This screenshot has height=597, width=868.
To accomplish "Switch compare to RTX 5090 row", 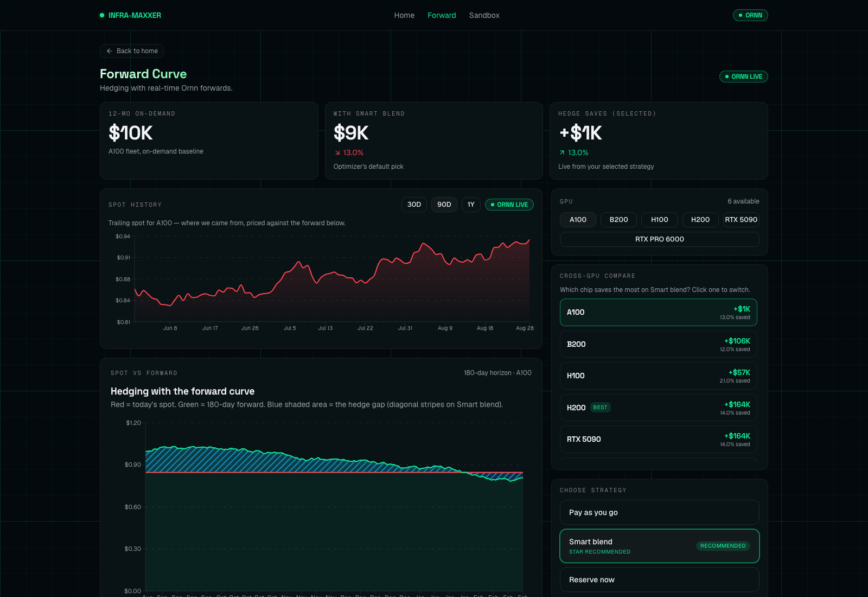I will coord(659,439).
